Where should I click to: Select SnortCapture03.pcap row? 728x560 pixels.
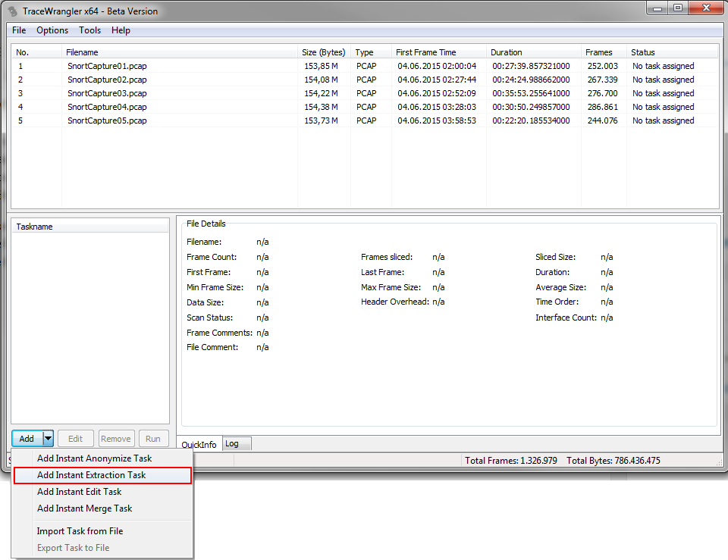coord(365,93)
